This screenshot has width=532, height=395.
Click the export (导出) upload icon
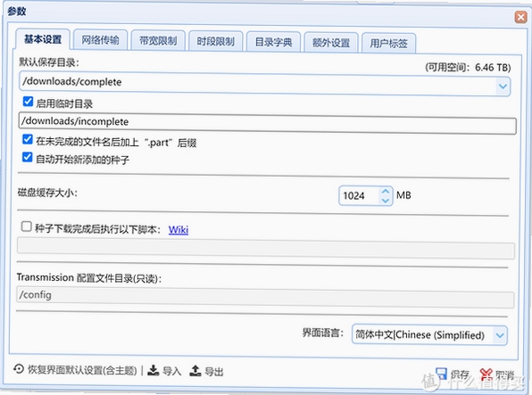[x=195, y=371]
